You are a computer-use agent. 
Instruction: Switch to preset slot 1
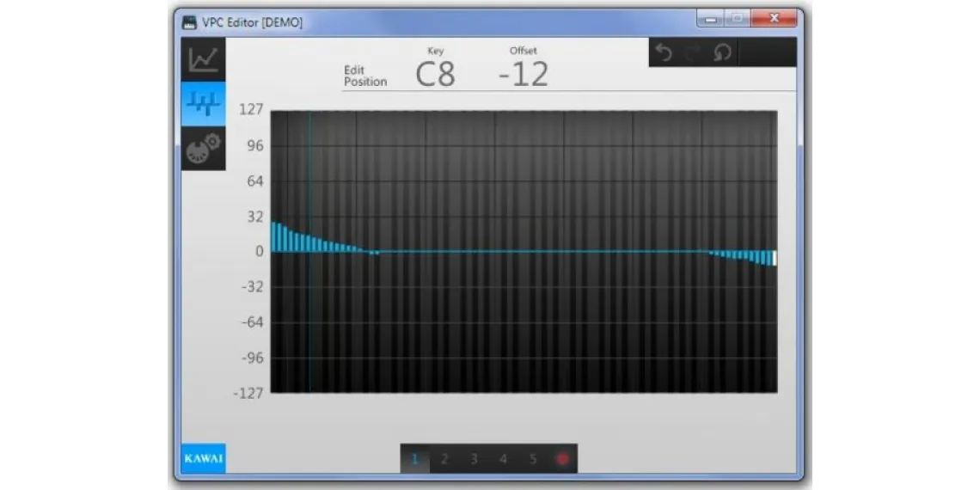click(414, 459)
